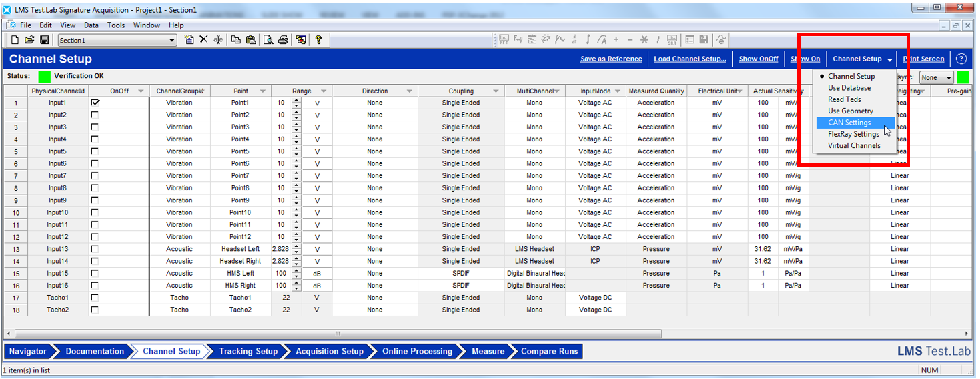Open Point column filter dropdown

point(262,91)
